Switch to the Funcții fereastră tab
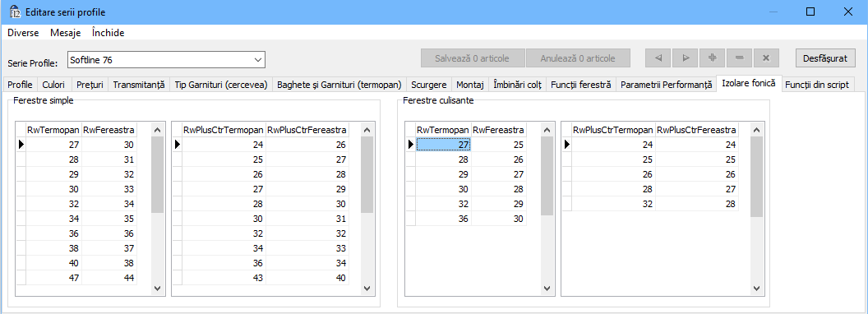The width and height of the screenshot is (868, 314). [x=580, y=85]
